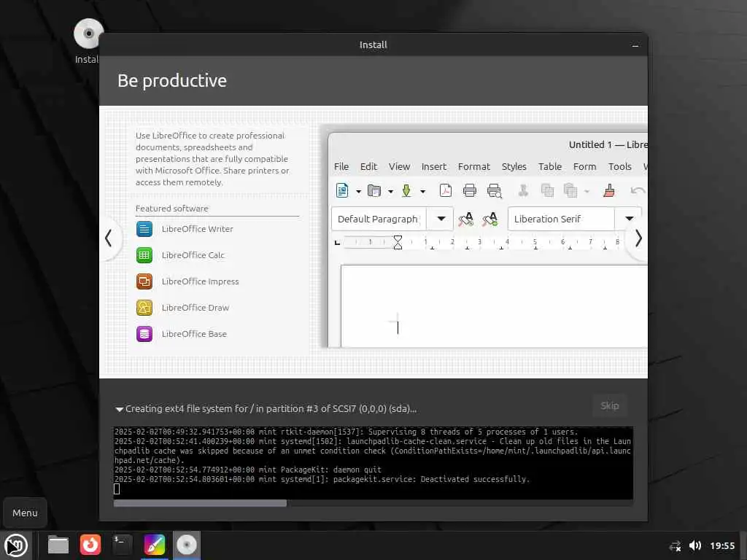Screen dimensions: 747x560
Task: Click the Paste icon in toolbar
Action: 570,190
